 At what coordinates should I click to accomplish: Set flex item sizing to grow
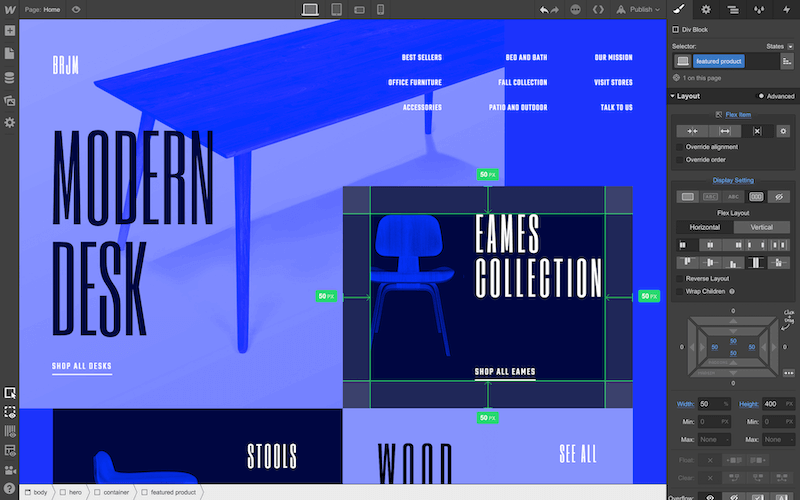pos(724,131)
